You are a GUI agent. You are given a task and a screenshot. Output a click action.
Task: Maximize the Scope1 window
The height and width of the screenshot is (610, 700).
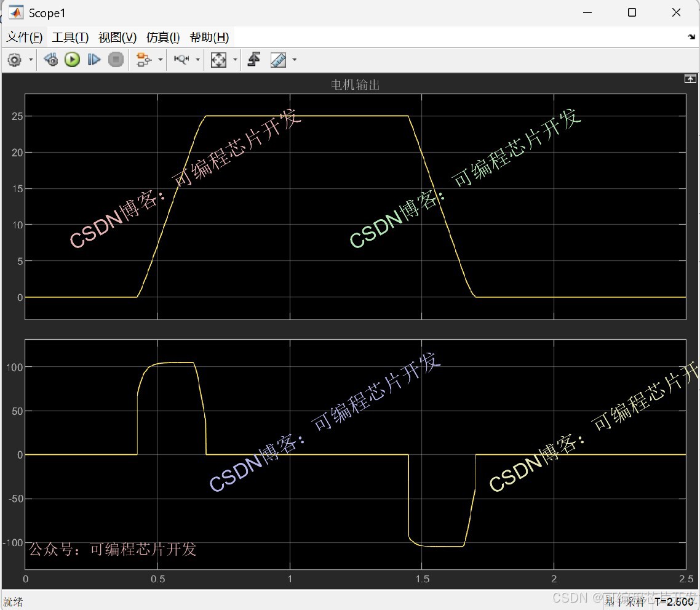coord(632,12)
